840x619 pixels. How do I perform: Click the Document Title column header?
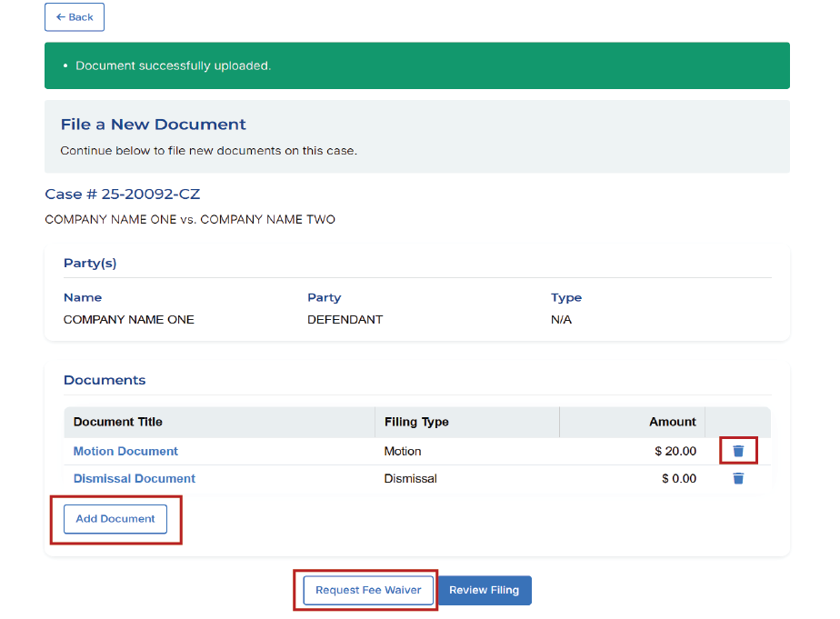tap(118, 422)
